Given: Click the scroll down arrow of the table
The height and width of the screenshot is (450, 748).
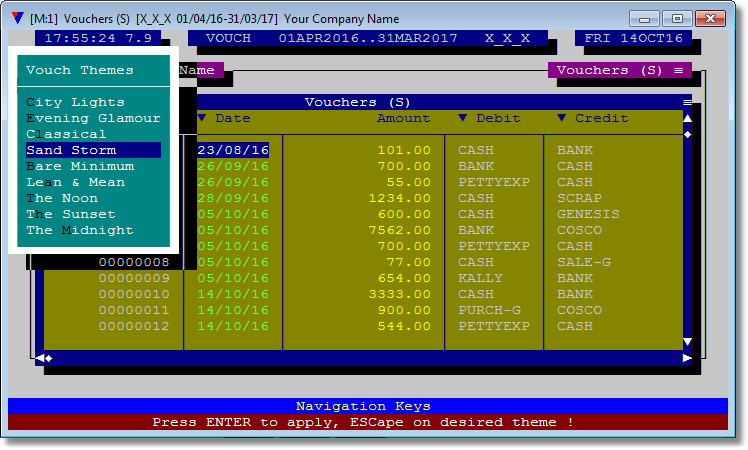Looking at the screenshot, I should tap(687, 342).
